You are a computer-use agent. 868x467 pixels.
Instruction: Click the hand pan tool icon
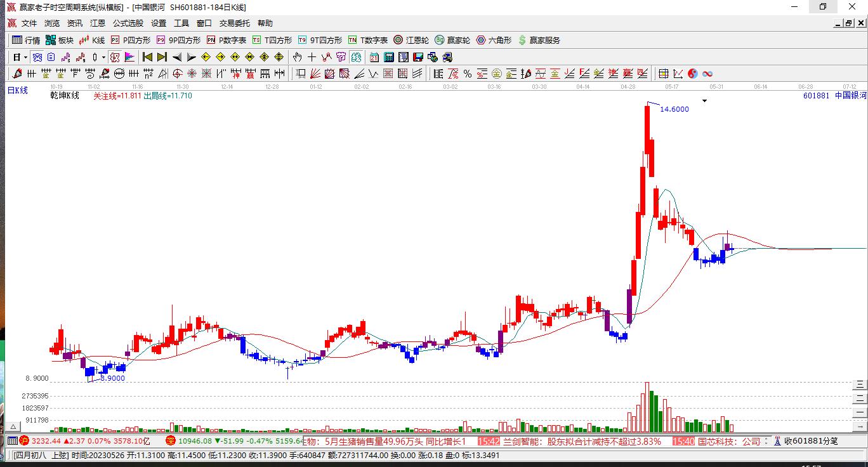[x=297, y=57]
